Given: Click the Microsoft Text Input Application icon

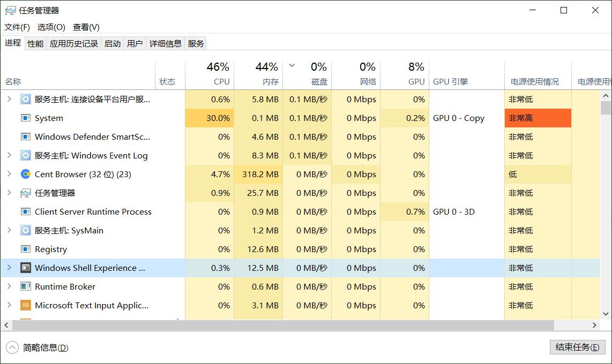Looking at the screenshot, I should coord(26,305).
